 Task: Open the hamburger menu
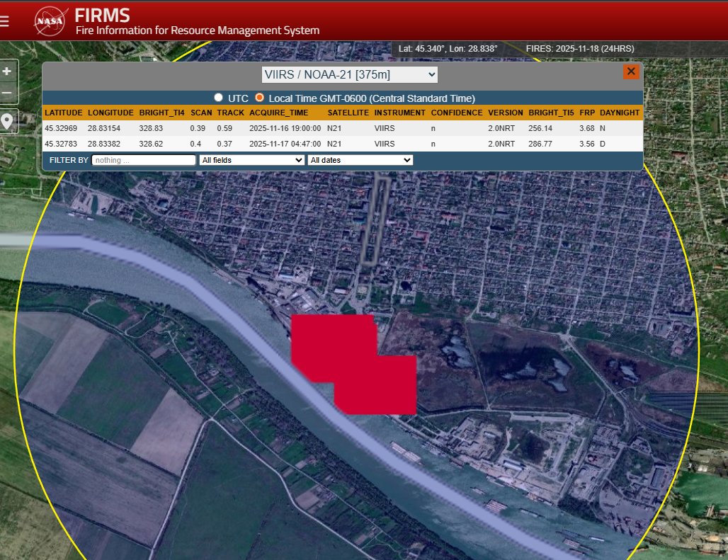(4, 21)
